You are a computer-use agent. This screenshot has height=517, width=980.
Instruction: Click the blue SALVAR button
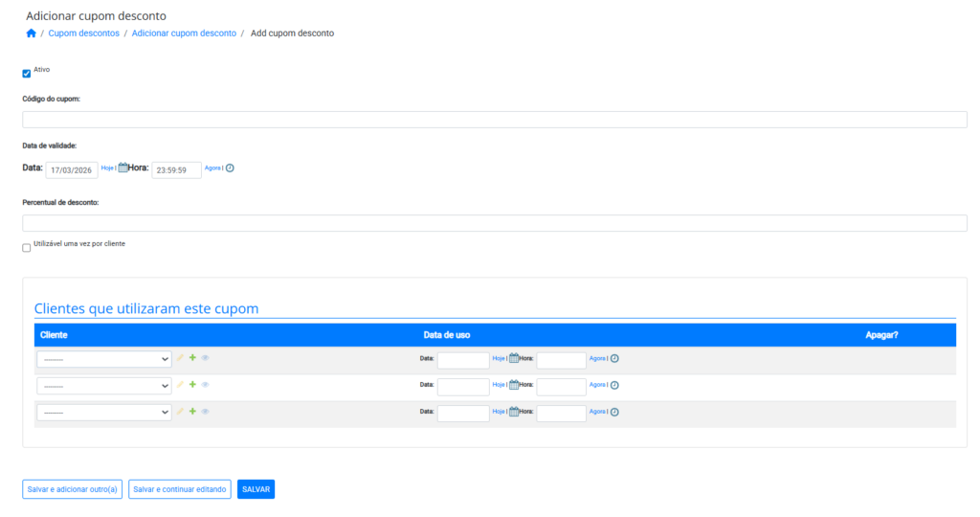(256, 489)
